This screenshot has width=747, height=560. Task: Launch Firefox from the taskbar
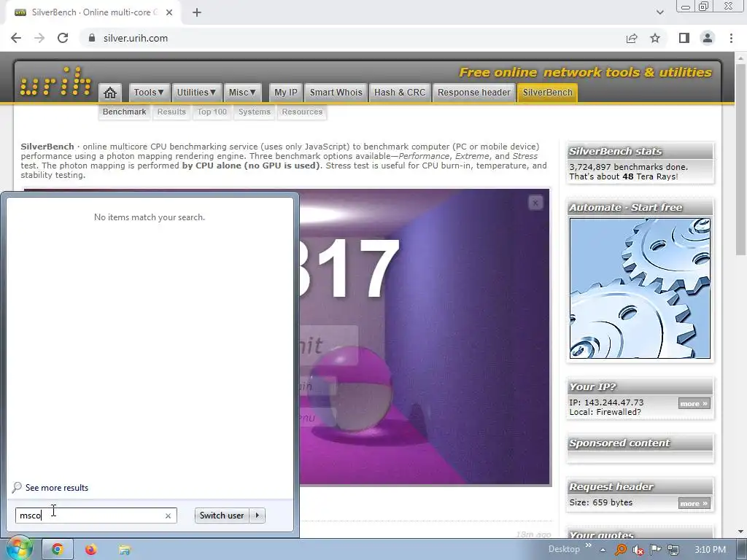tap(91, 550)
